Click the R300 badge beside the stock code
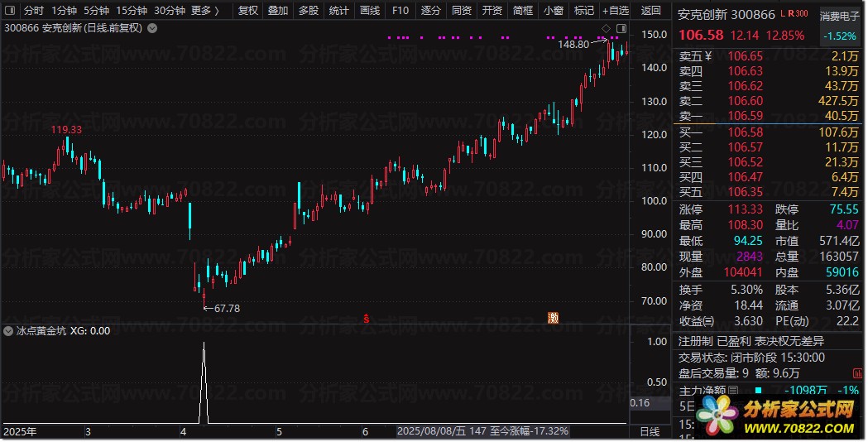This screenshot has width=868, height=442. (x=796, y=14)
